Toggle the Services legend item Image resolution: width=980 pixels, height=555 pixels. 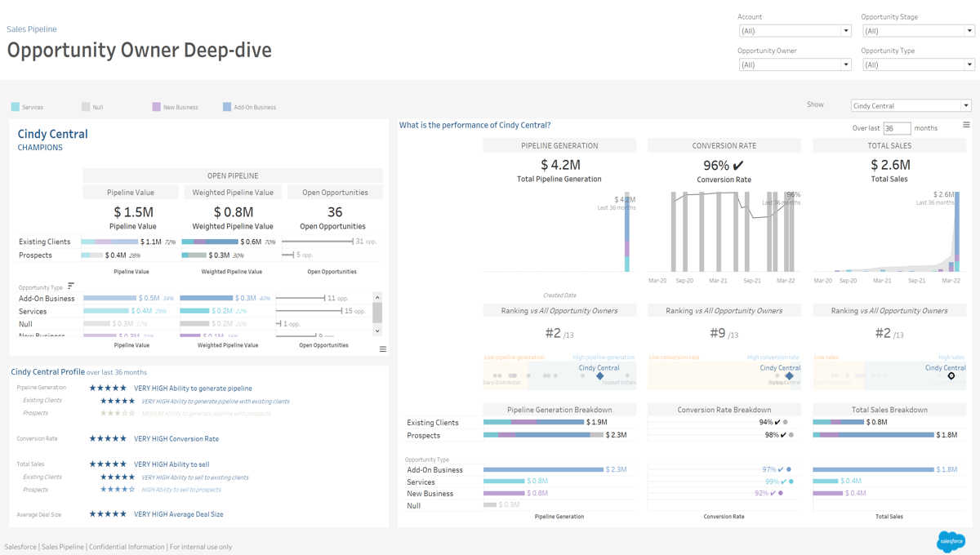[28, 107]
